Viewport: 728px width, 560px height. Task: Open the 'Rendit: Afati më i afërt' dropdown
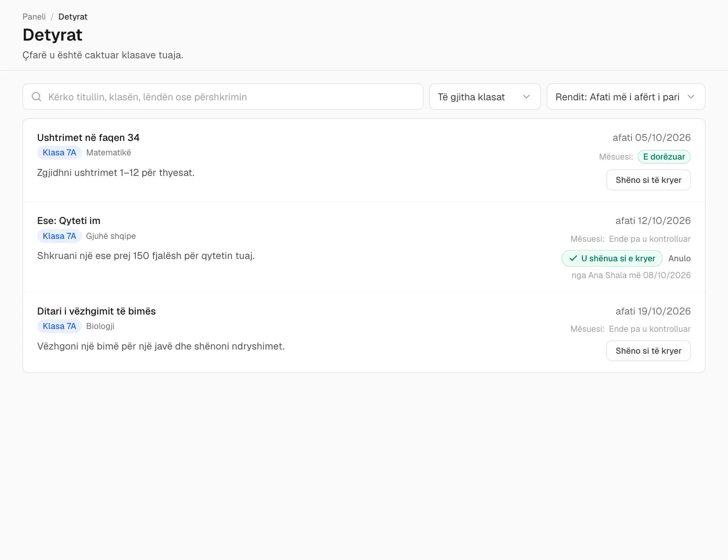coord(626,97)
